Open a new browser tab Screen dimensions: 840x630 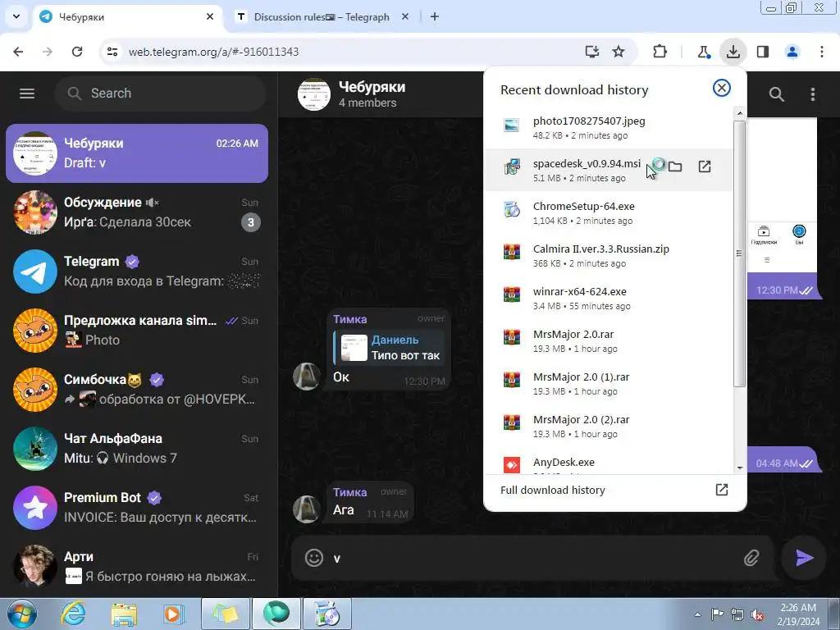(x=435, y=16)
